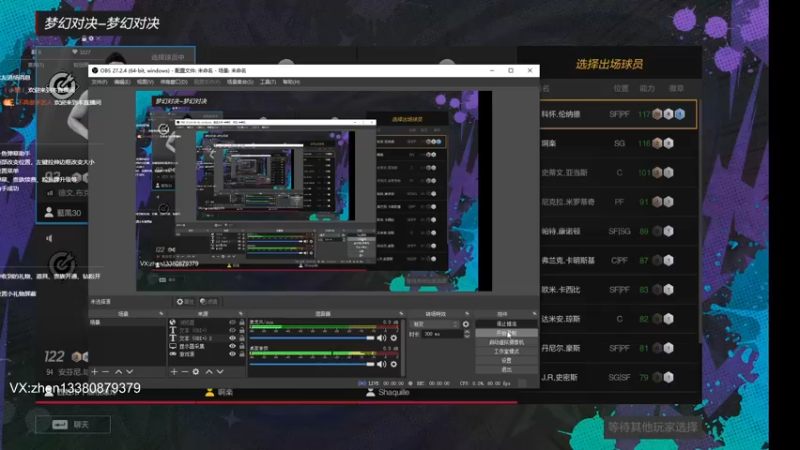The image size is (800, 450).
Task: Open desktop audio channel settings gear
Action: click(x=394, y=364)
